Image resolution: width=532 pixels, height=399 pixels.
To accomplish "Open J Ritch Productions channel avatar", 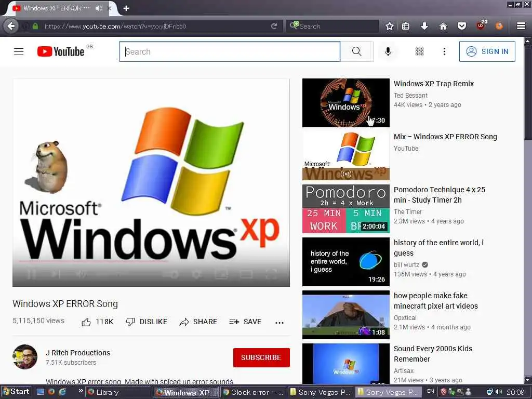I will (25, 357).
